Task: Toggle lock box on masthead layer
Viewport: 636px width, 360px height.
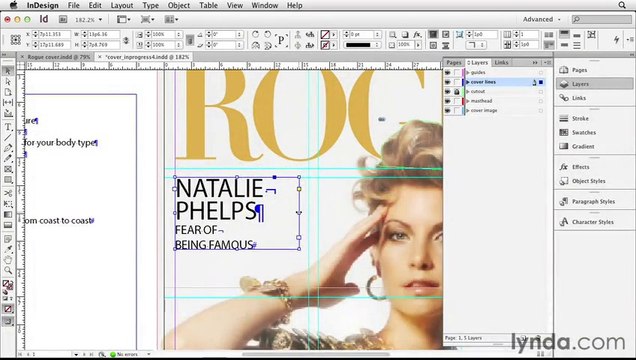Action: point(457,101)
